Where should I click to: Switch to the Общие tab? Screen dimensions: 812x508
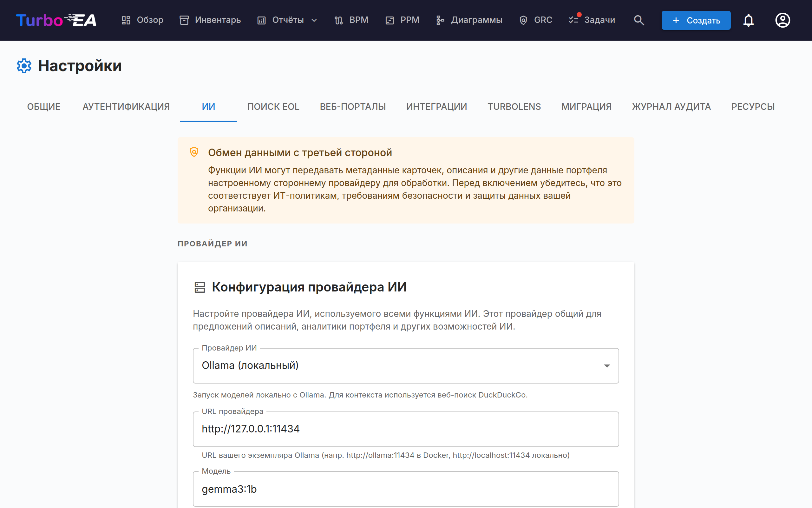pyautogui.click(x=44, y=107)
